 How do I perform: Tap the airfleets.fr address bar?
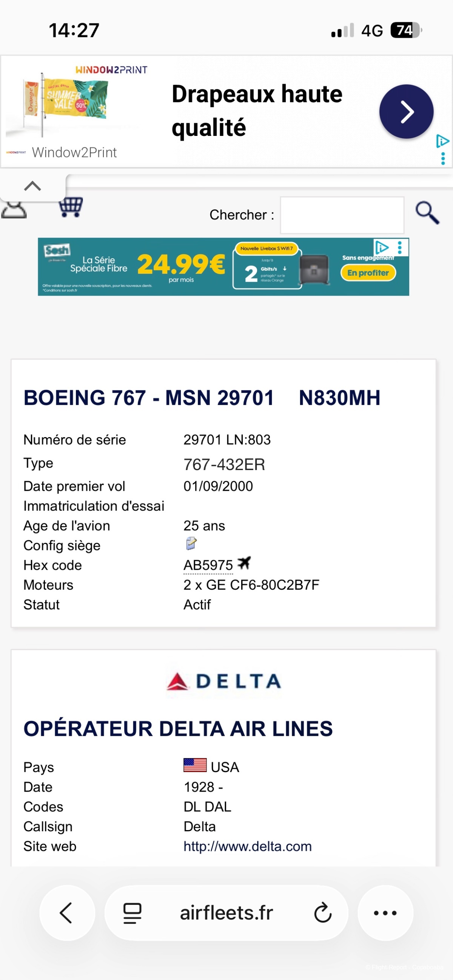click(226, 913)
